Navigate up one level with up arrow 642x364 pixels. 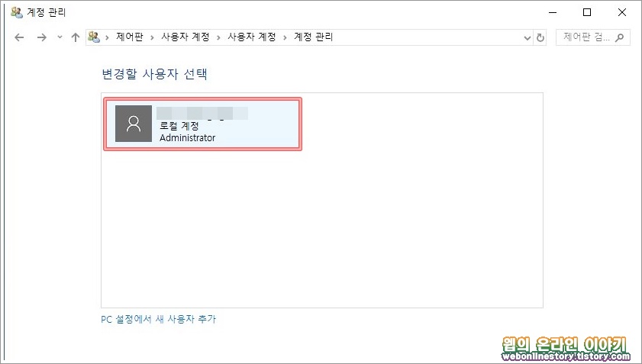(76, 37)
